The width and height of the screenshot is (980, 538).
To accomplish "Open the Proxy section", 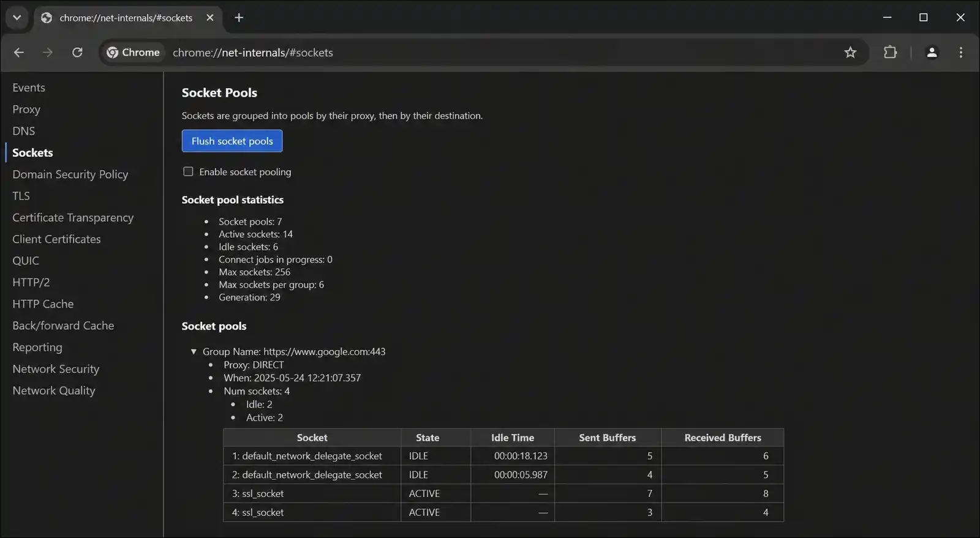I will (26, 109).
